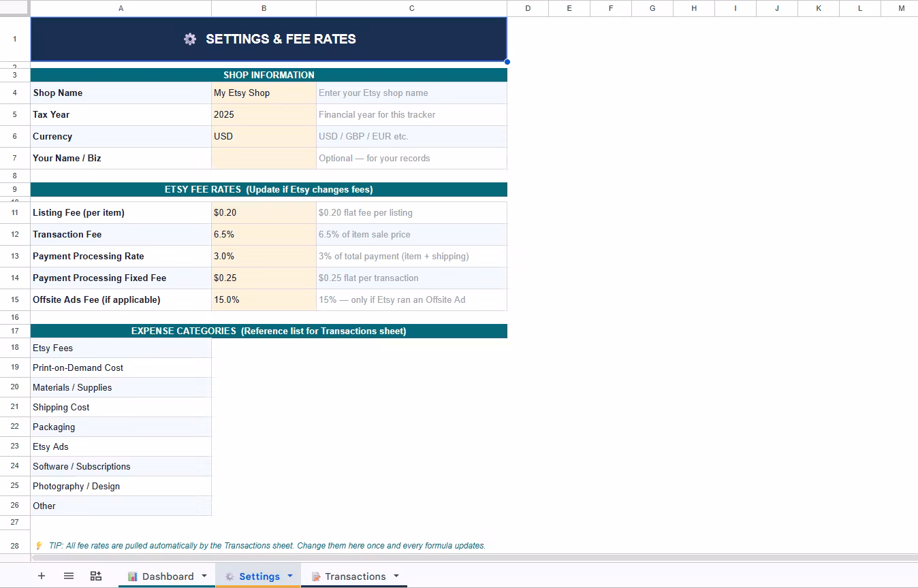This screenshot has width=918, height=588.
Task: Click the 'Etsy Fees' category cell
Action: [121, 348]
